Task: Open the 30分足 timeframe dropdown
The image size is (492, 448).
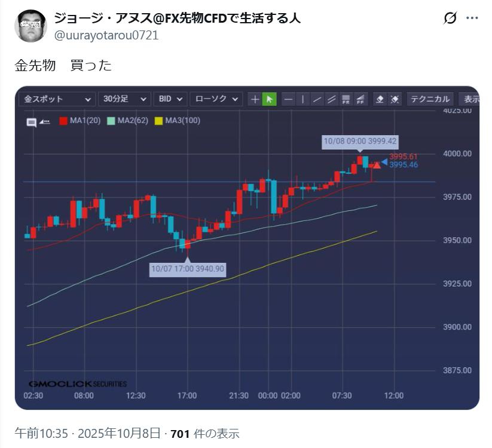Action: pyautogui.click(x=124, y=99)
